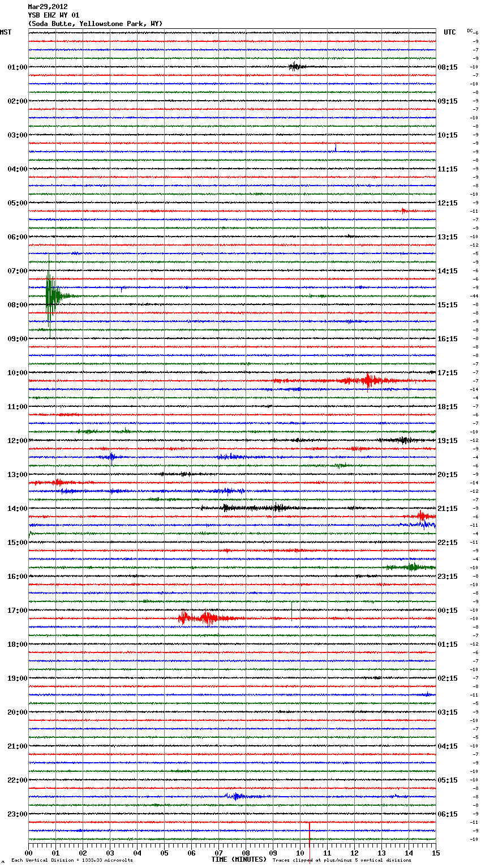Click minute tick label 00 on time axis
This screenshot has width=481, height=868.
[x=29, y=853]
